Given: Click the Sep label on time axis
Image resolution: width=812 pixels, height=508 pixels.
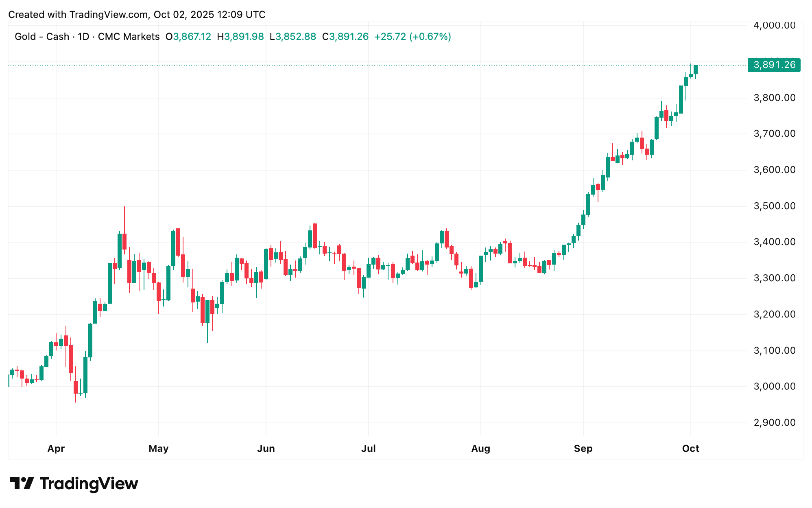Looking at the screenshot, I should click(583, 449).
